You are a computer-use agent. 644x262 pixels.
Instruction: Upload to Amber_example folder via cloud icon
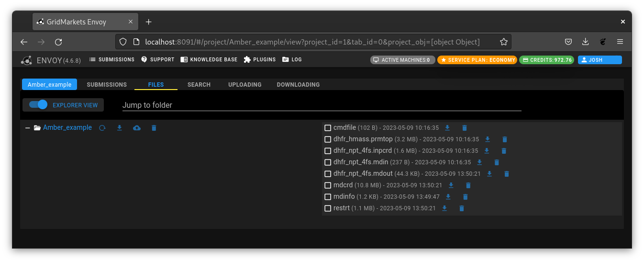pyautogui.click(x=137, y=128)
